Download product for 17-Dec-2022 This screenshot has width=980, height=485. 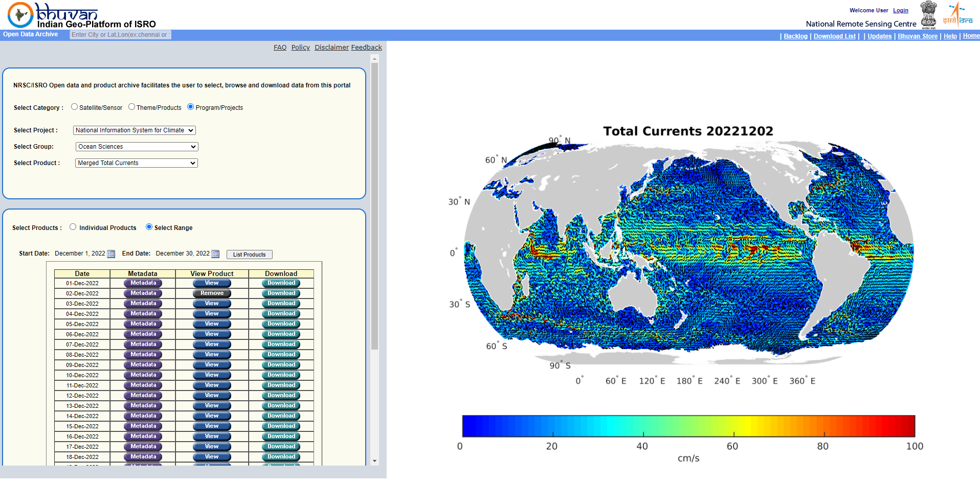pos(281,447)
